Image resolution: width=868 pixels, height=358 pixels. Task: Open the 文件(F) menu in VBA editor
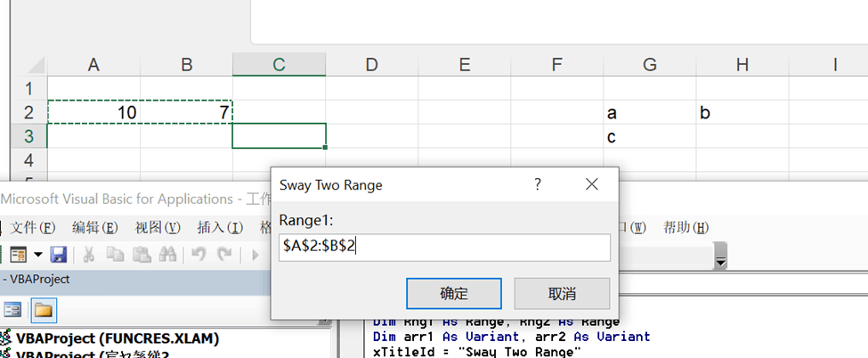[x=33, y=227]
